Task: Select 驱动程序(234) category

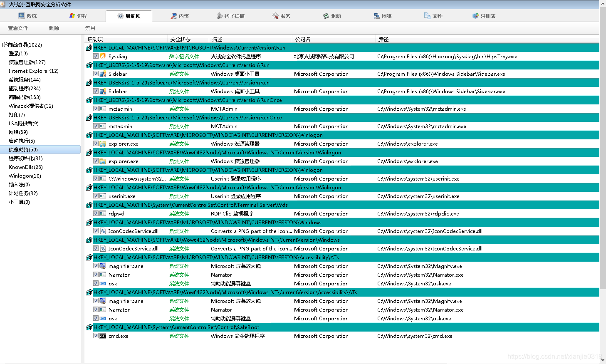Action: click(25, 89)
